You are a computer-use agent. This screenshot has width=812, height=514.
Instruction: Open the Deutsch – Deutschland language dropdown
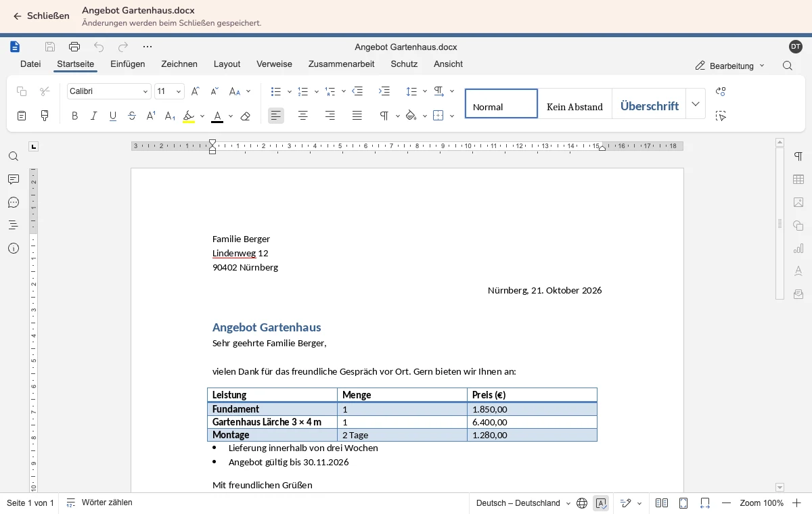524,503
